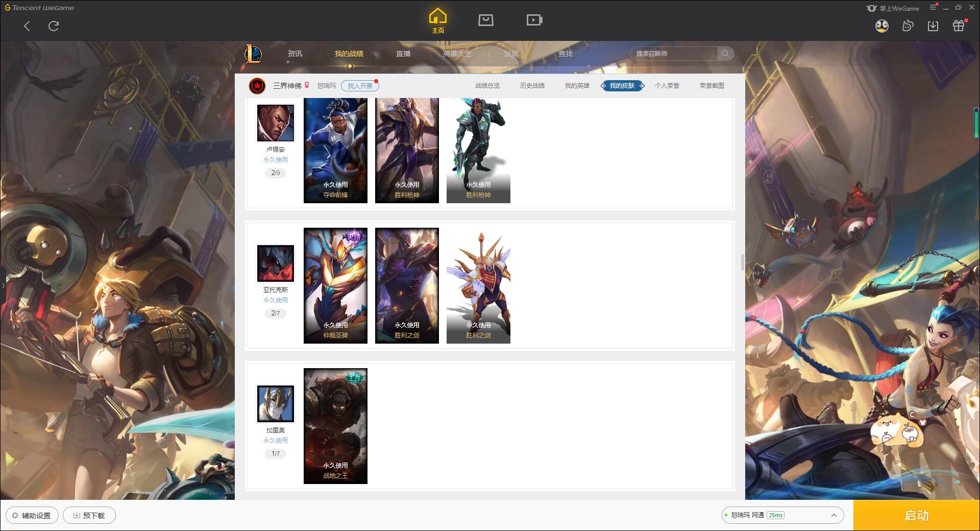This screenshot has height=531, width=980.
Task: Expand the left side panel arrow
Action: point(3,285)
